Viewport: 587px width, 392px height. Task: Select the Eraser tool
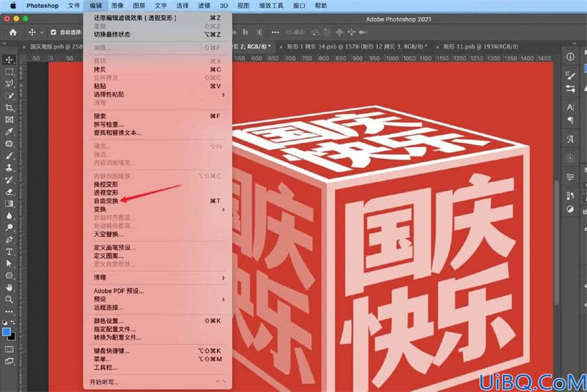9,192
